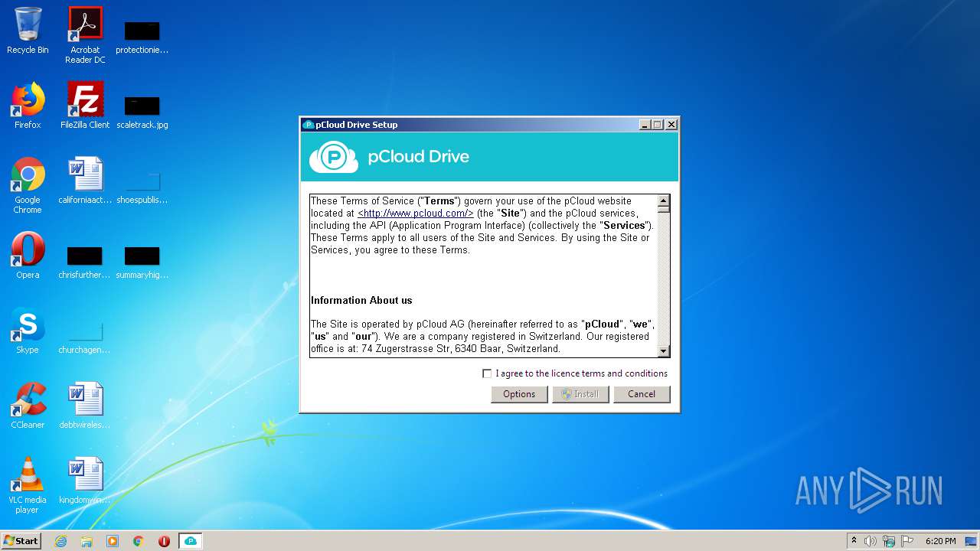Cancel the pCloud Drive setup

[642, 394]
